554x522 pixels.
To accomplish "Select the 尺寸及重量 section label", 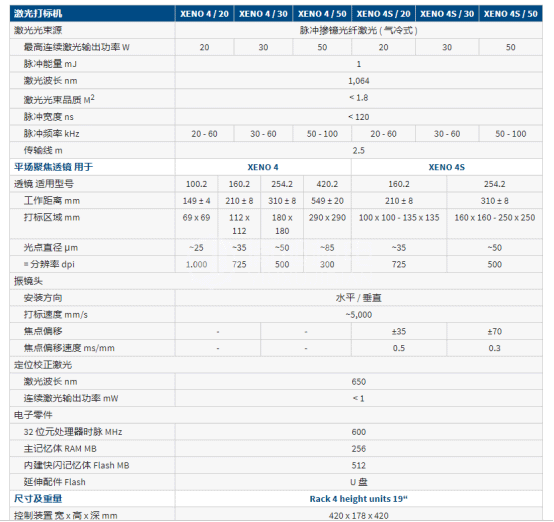I will [x=38, y=499].
